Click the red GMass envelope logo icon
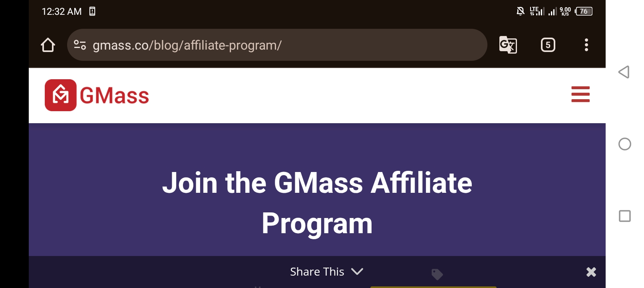 [x=60, y=95]
